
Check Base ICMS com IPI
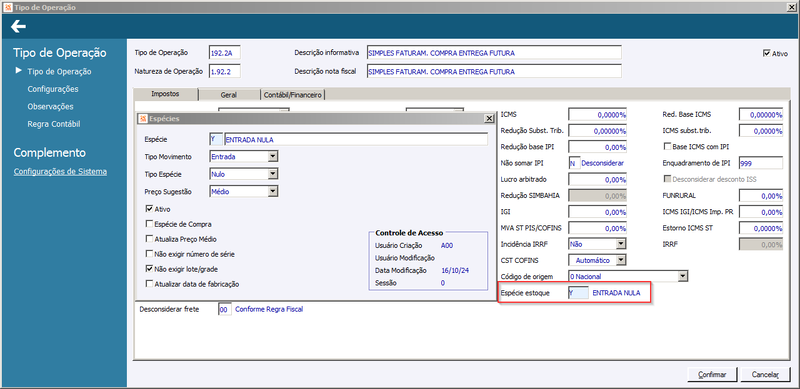point(667,147)
